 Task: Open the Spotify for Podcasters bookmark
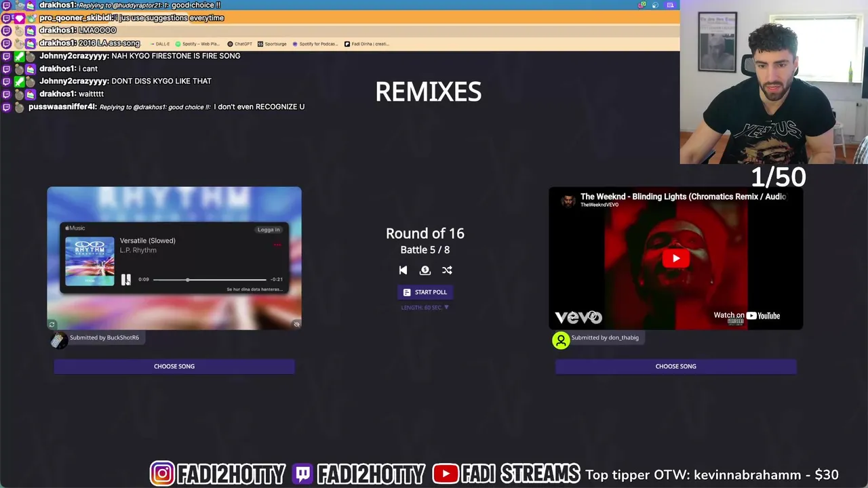pos(315,44)
